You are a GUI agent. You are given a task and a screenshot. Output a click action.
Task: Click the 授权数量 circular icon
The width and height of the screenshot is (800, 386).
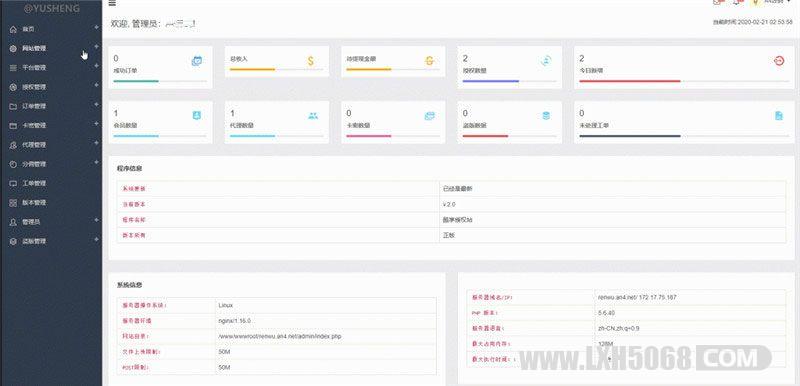coord(546,61)
